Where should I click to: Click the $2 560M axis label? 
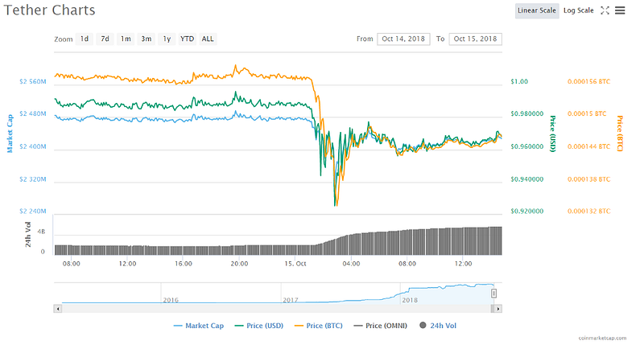pyautogui.click(x=33, y=82)
